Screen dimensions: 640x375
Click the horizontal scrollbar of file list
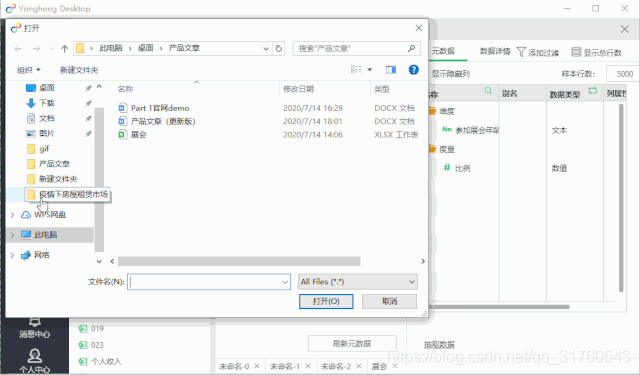pyautogui.click(x=239, y=261)
